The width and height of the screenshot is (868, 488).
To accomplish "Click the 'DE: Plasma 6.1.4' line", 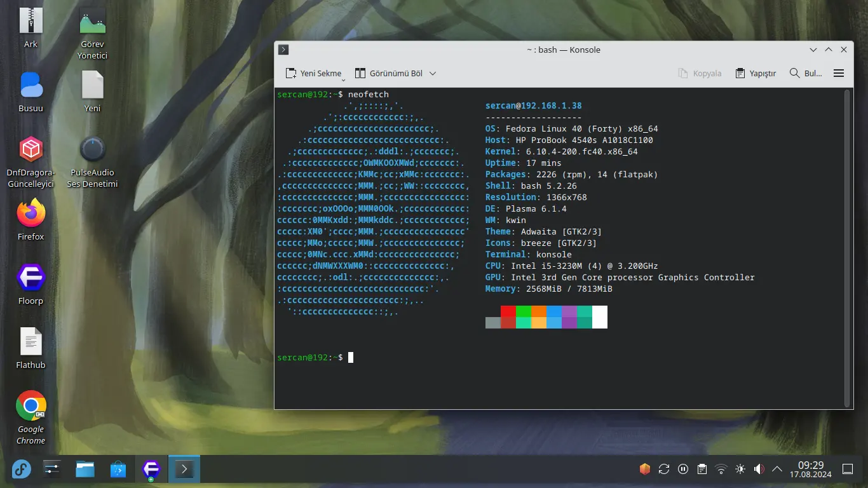I will pyautogui.click(x=526, y=209).
